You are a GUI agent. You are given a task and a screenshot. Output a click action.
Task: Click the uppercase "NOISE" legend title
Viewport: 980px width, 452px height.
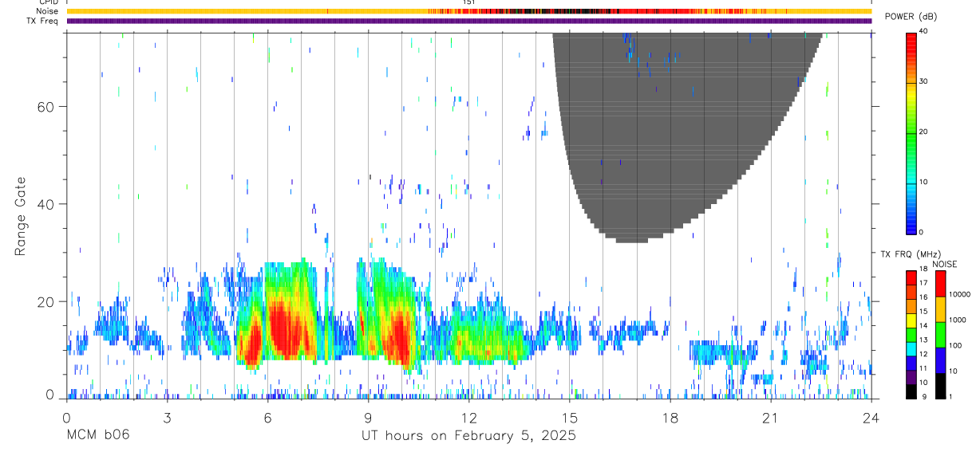(x=944, y=265)
